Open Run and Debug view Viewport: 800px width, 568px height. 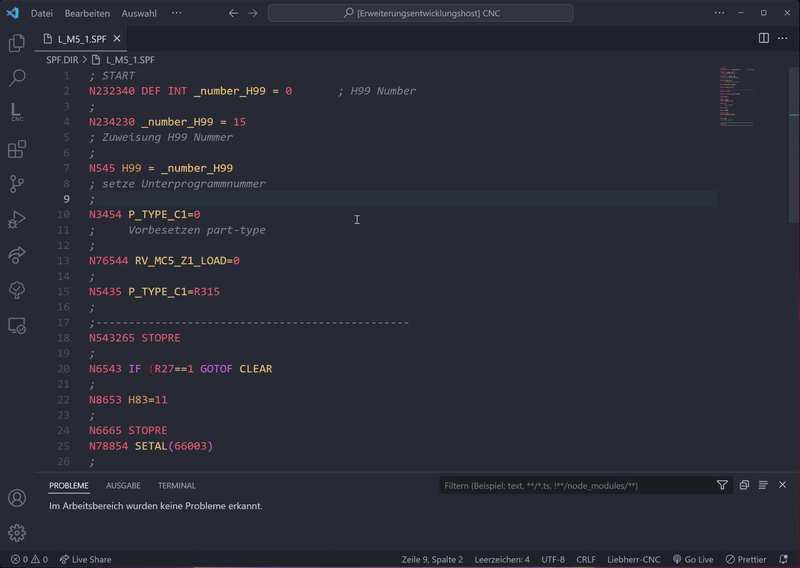[x=17, y=219]
